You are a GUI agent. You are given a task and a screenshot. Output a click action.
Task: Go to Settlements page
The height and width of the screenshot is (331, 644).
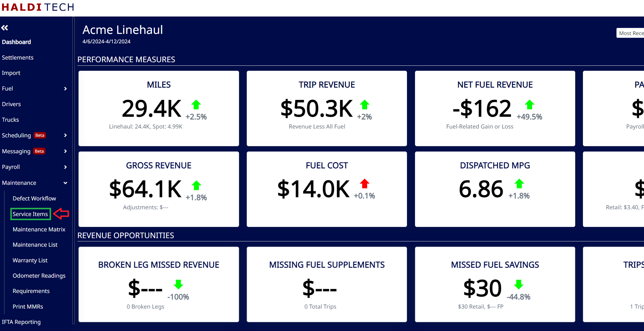click(x=17, y=57)
